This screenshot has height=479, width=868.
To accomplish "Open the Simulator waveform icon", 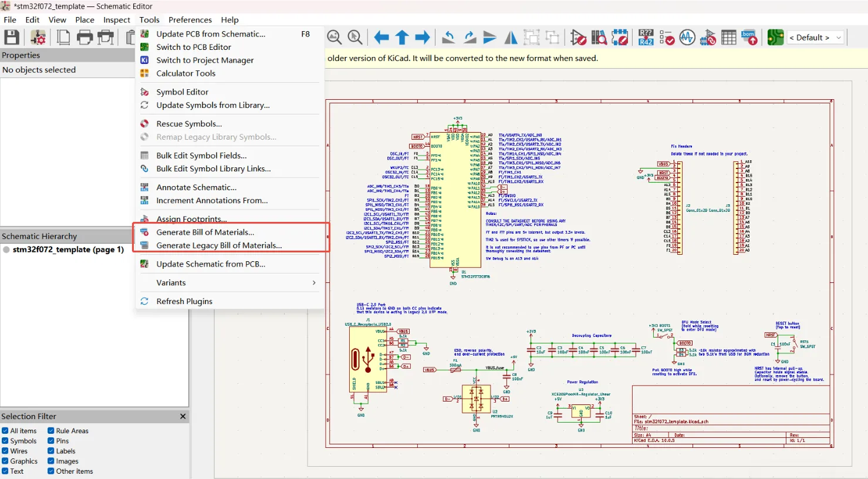I will point(687,38).
